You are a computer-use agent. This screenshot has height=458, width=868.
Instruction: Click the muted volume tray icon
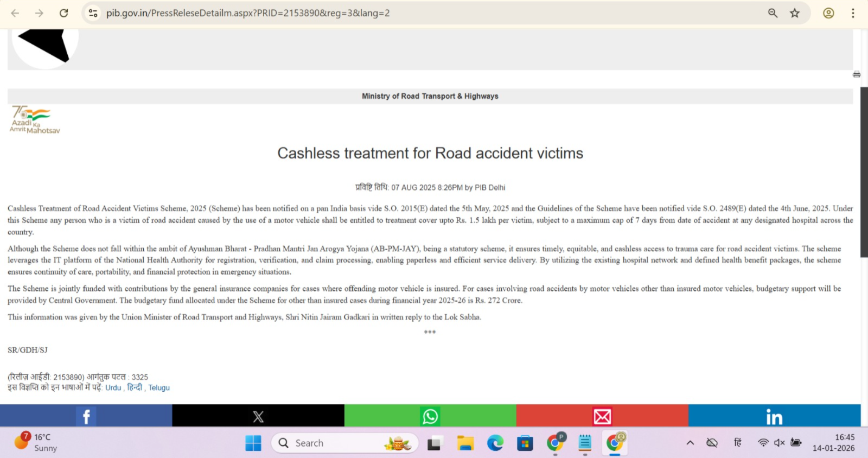pos(780,443)
